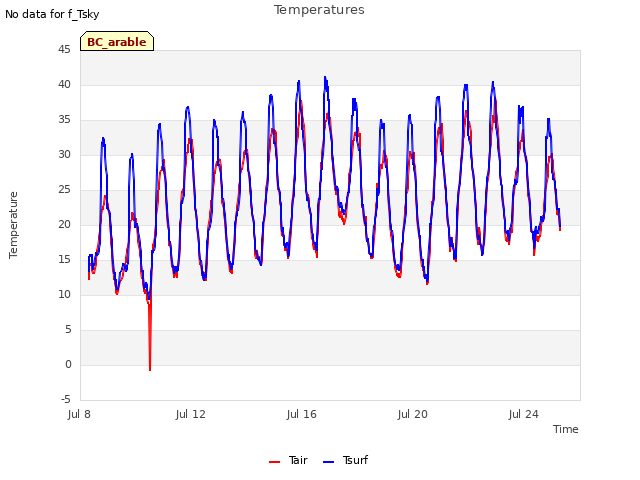Click the Tsurf legend entry
Screen dimensions: 640x480
345,460
